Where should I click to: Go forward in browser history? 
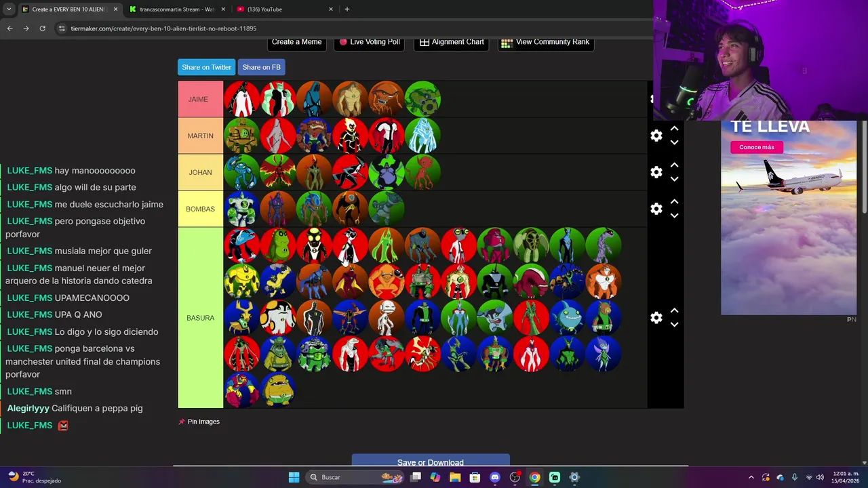[x=26, y=28]
